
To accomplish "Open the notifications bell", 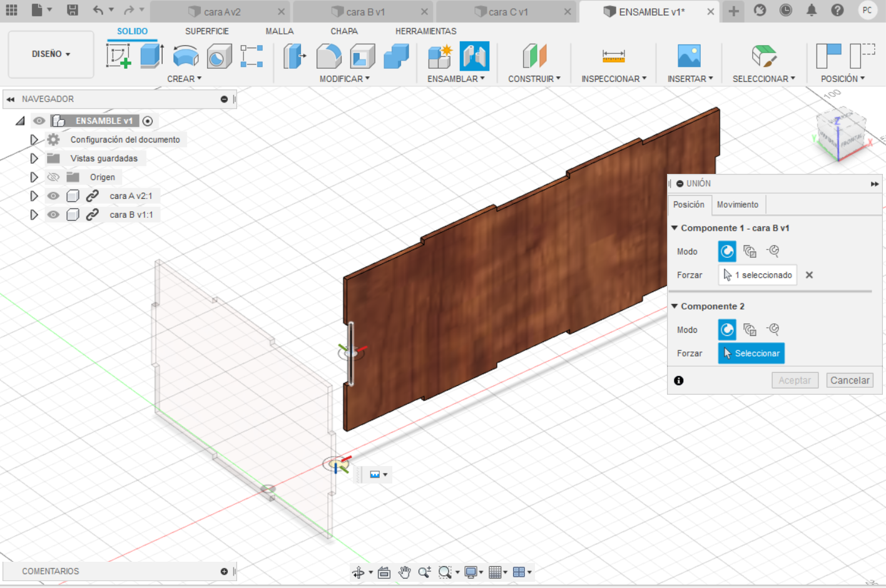I will click(812, 10).
